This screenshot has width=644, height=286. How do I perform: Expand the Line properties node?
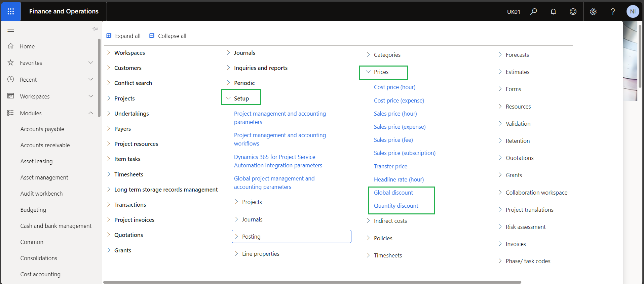click(x=236, y=253)
